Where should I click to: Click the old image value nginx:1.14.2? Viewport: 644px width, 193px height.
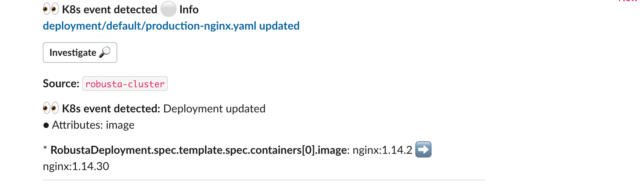(382, 150)
